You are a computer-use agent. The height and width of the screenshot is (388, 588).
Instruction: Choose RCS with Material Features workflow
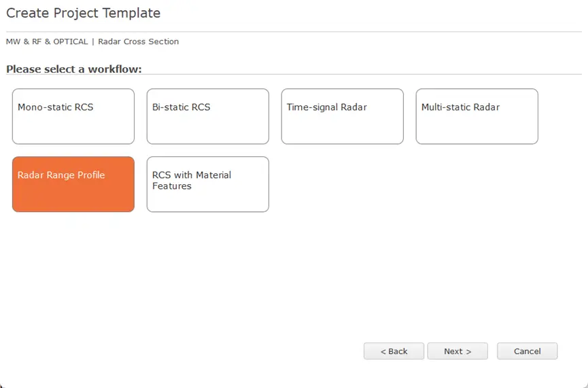click(x=208, y=184)
